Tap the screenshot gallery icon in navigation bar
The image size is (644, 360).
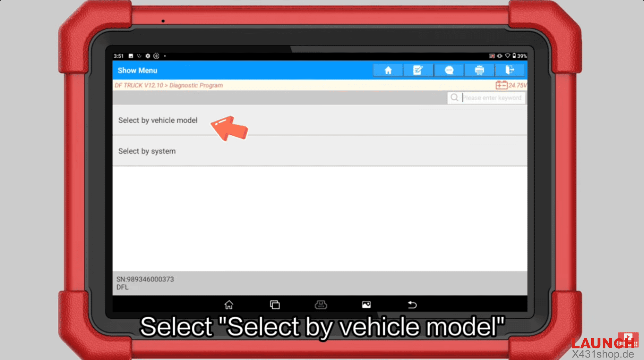[x=366, y=305]
